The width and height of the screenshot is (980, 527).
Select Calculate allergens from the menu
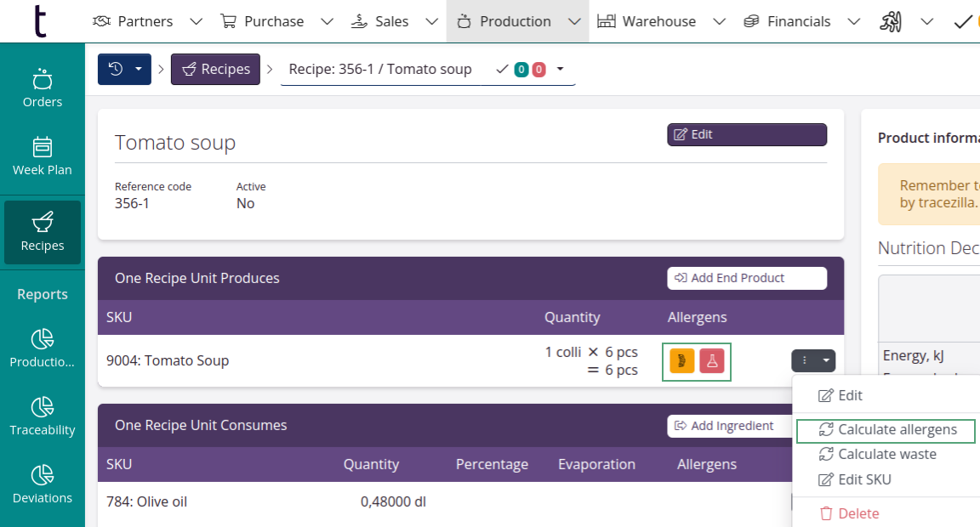click(886, 430)
